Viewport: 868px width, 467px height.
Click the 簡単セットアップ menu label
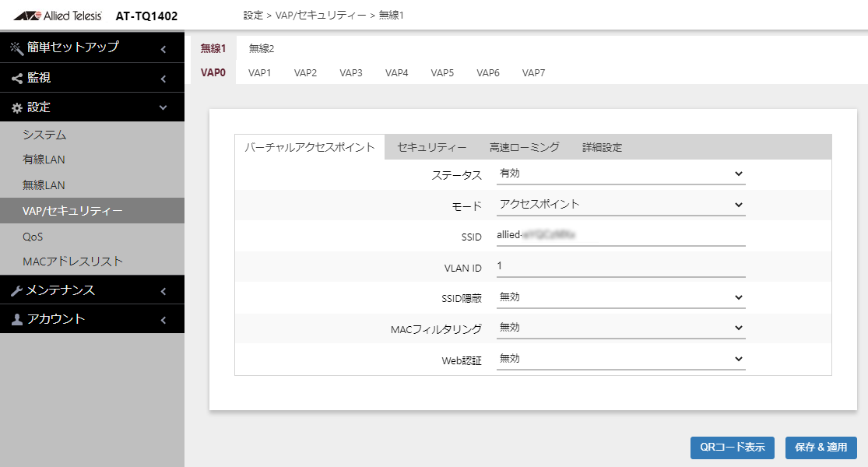pos(72,47)
